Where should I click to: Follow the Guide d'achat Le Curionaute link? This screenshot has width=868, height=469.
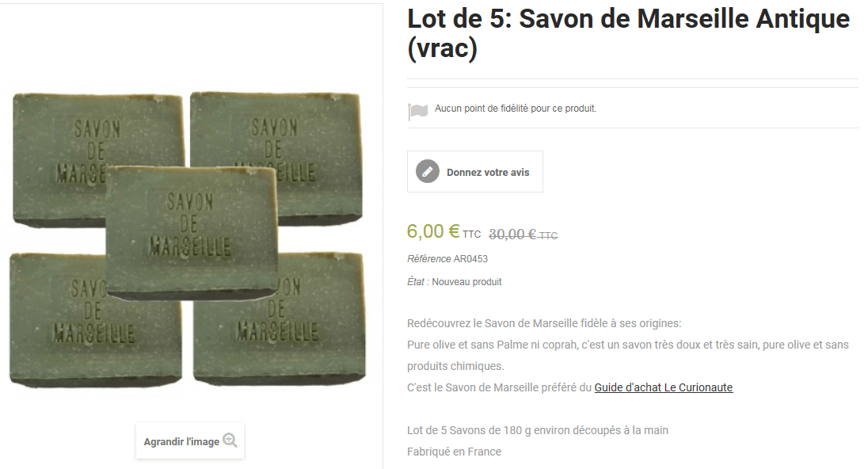663,387
